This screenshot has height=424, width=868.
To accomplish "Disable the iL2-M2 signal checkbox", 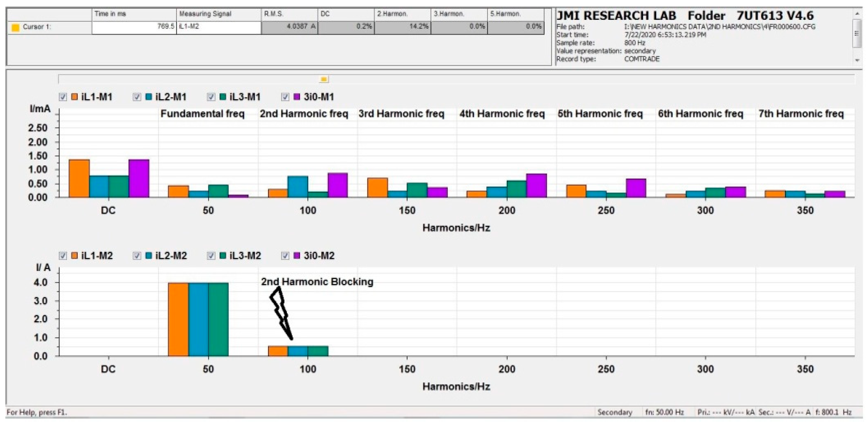I will pyautogui.click(x=137, y=256).
